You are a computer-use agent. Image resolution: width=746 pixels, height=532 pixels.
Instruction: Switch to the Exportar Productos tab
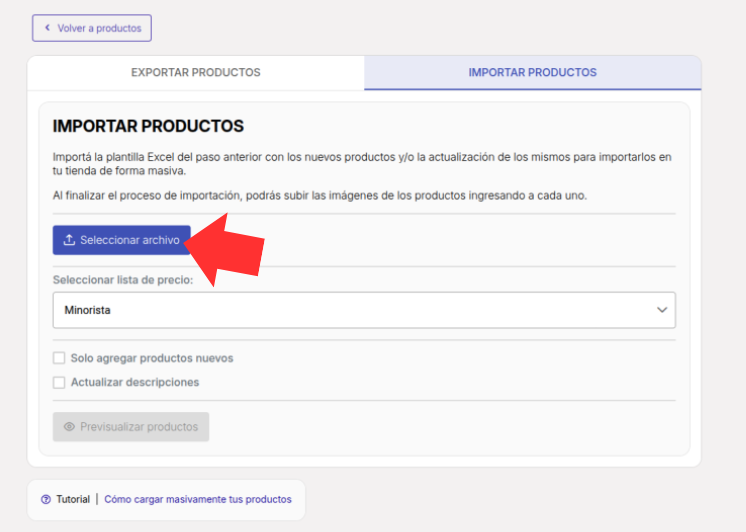196,73
